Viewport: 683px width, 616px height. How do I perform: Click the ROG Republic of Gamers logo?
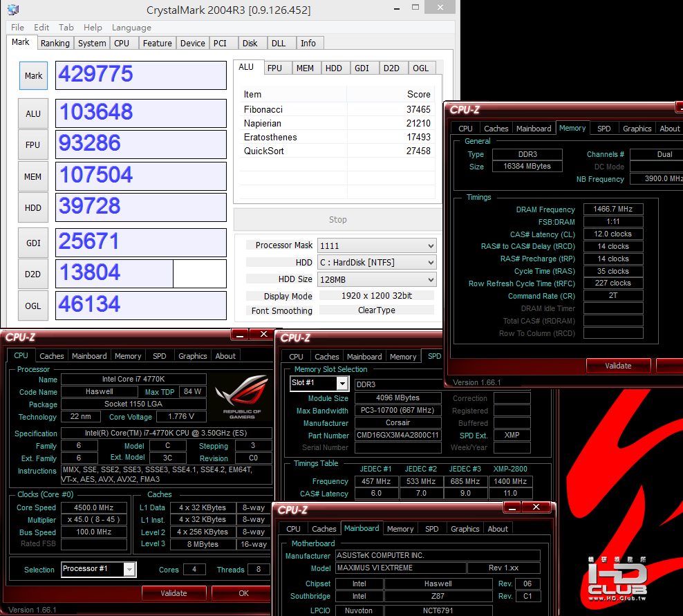(242, 397)
